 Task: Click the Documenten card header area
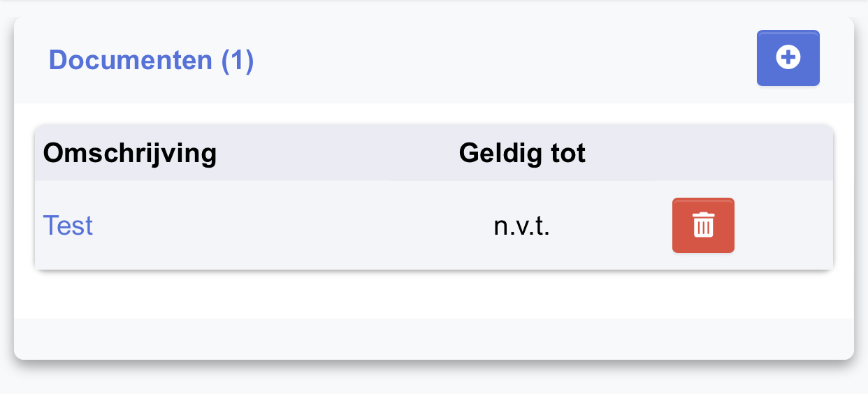coord(434,60)
